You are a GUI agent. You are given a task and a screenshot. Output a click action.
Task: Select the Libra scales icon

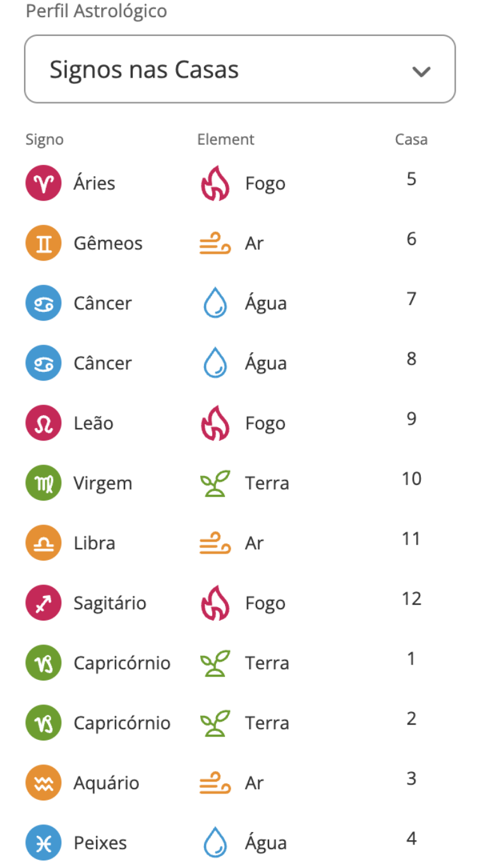tap(44, 544)
